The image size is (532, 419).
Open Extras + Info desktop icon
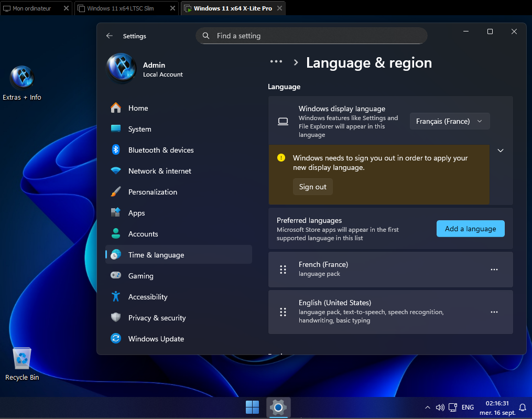tap(22, 83)
